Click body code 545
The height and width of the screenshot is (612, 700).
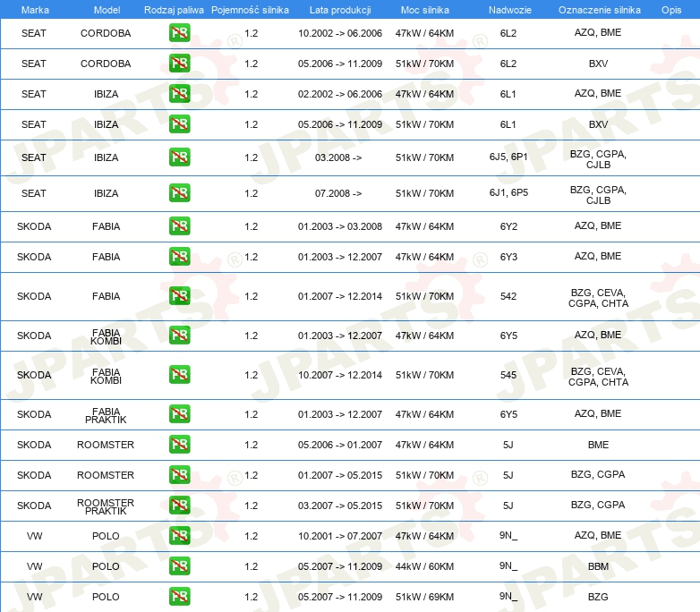[508, 375]
